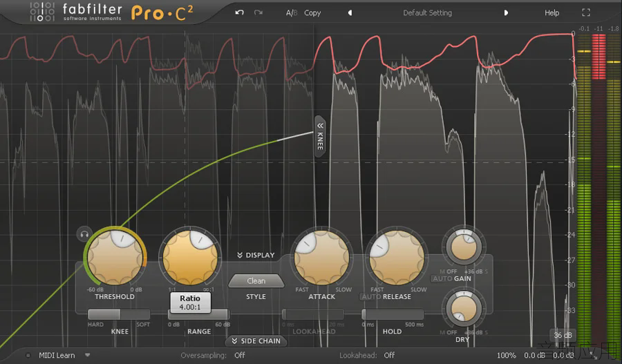Load next preset with right arrow
The width and height of the screenshot is (622, 364).
[x=506, y=12]
